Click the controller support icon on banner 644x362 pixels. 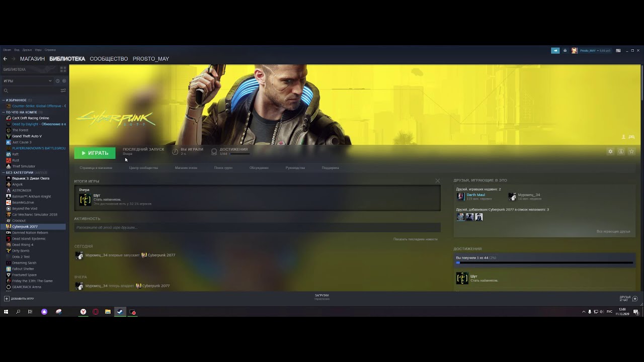coord(631,137)
